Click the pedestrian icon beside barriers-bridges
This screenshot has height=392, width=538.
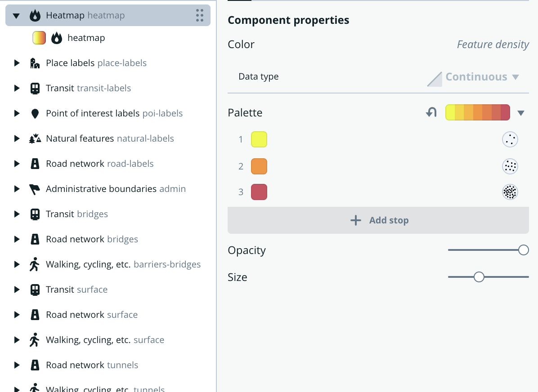coord(34,264)
